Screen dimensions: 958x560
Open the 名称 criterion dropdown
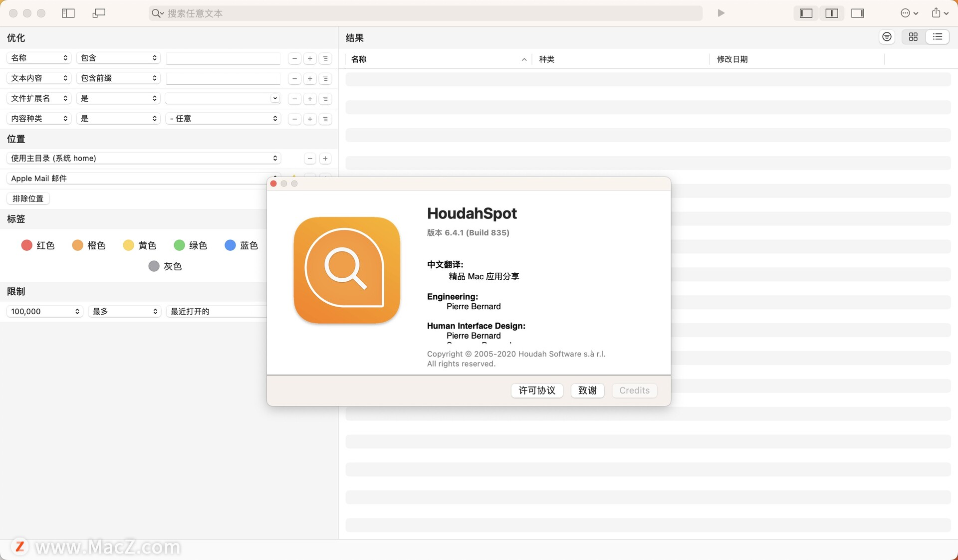[x=39, y=58]
